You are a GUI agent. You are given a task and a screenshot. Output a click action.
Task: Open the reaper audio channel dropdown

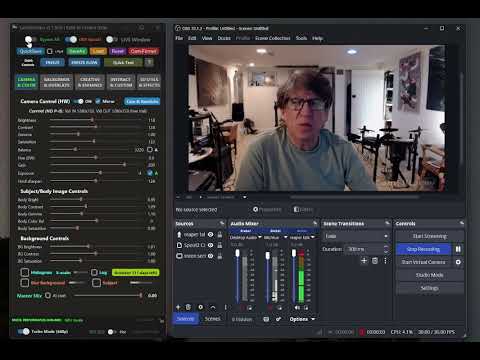pyautogui.click(x=313, y=237)
